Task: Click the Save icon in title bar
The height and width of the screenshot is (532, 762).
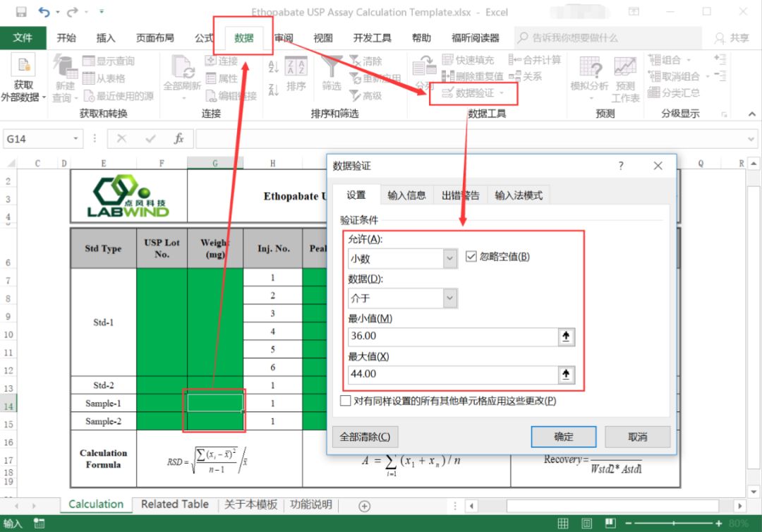Action: point(20,12)
